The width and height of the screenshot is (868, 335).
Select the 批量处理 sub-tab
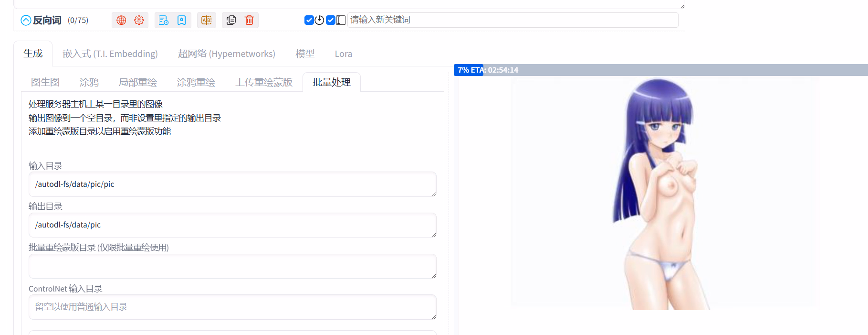click(332, 82)
